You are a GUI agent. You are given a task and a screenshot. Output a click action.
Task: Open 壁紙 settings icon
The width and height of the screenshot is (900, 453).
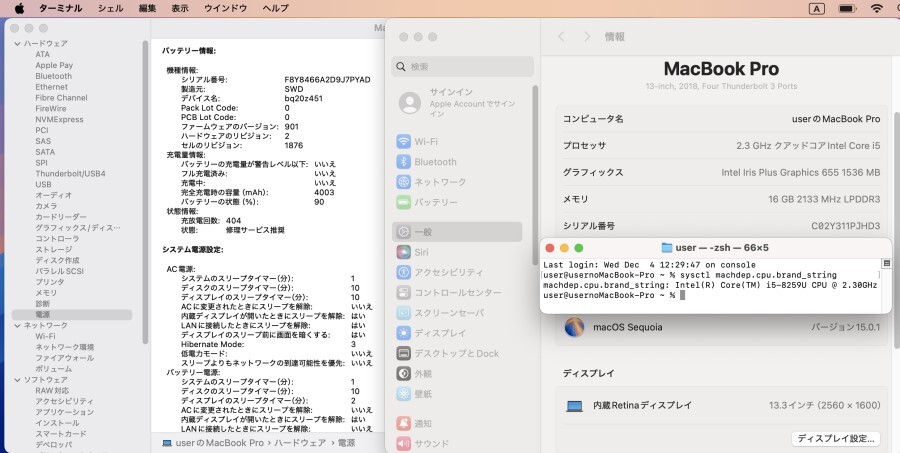[404, 394]
